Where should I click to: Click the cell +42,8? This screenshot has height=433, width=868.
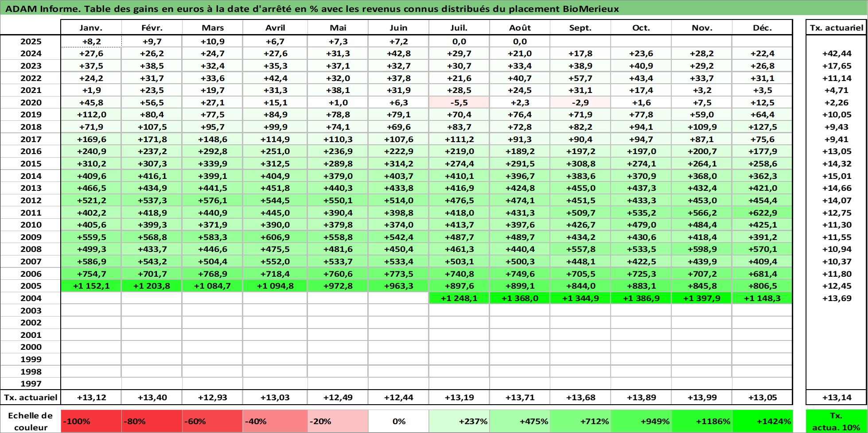(398, 53)
